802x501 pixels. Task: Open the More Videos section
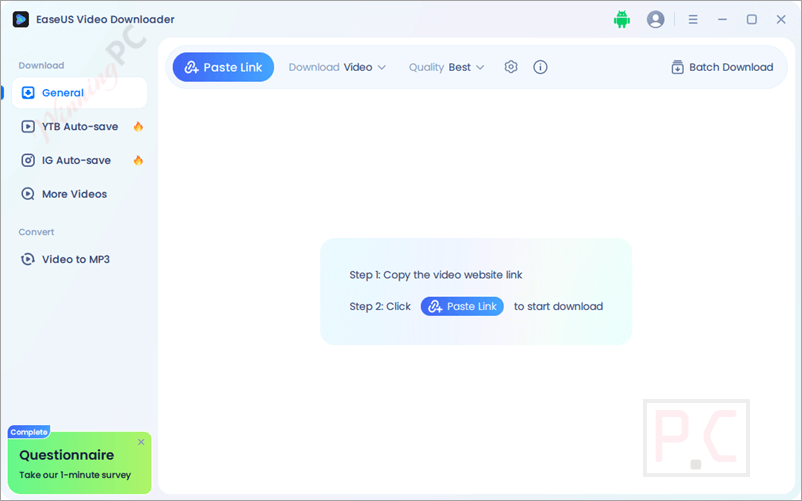[x=79, y=194]
